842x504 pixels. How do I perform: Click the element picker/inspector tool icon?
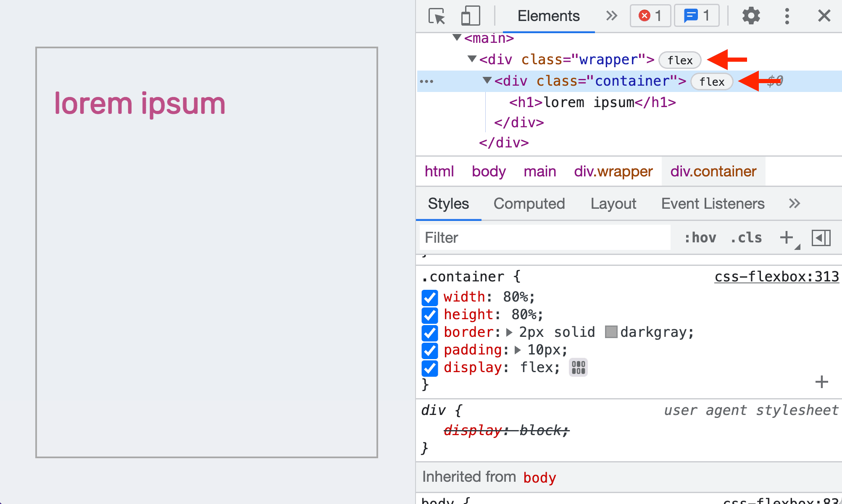(437, 15)
